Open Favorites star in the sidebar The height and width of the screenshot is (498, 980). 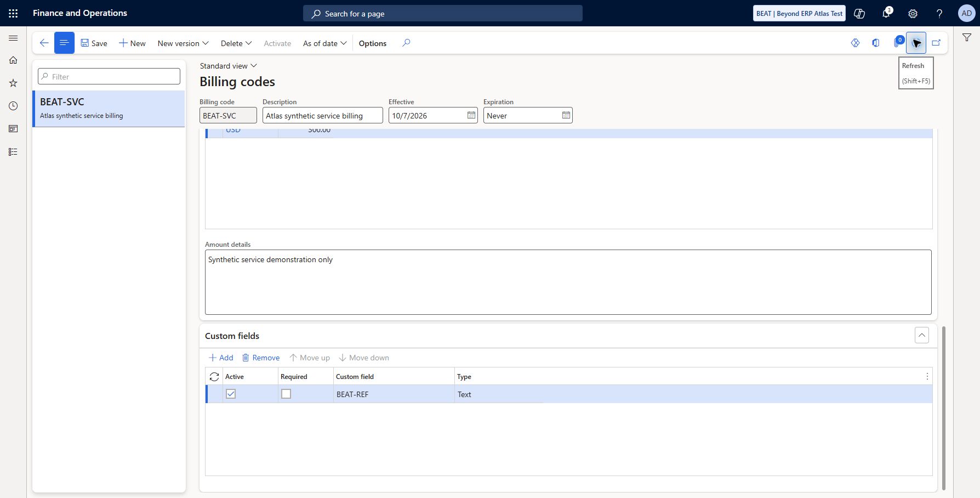coord(13,83)
